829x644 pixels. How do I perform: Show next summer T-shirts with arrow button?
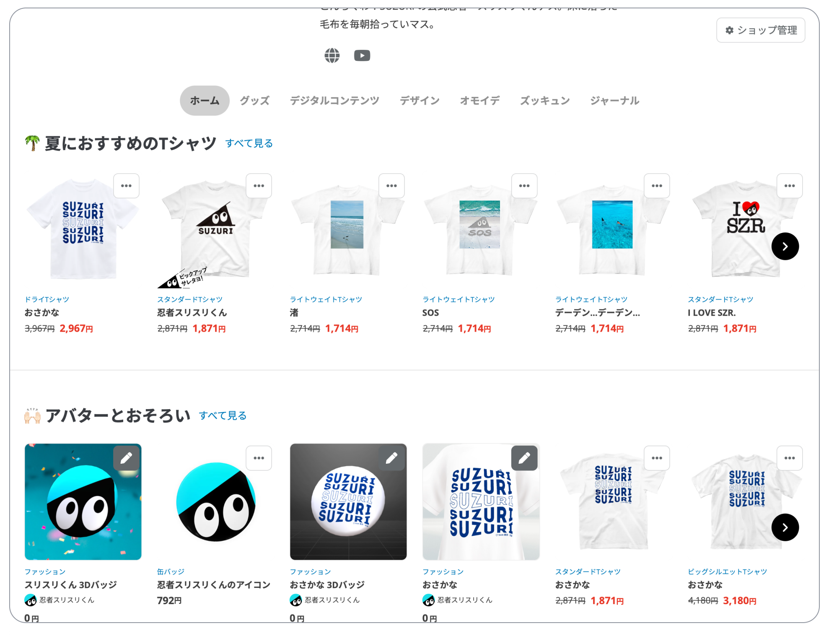tap(785, 247)
